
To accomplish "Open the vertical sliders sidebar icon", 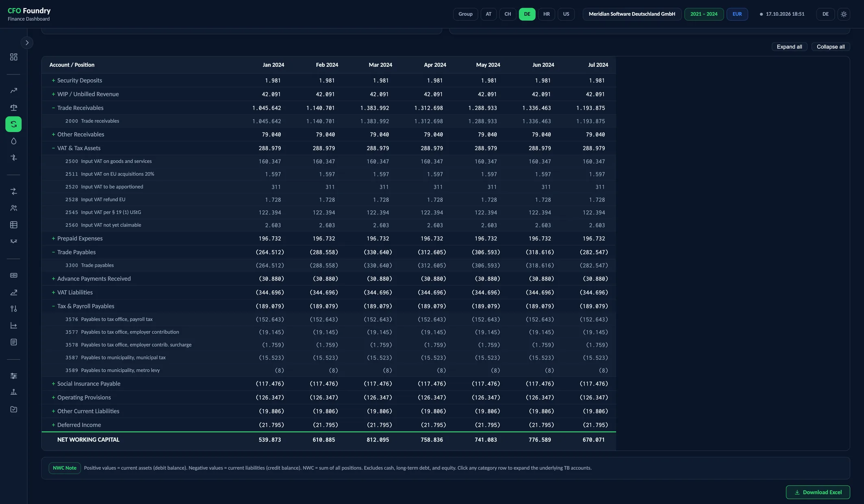I will (13, 309).
